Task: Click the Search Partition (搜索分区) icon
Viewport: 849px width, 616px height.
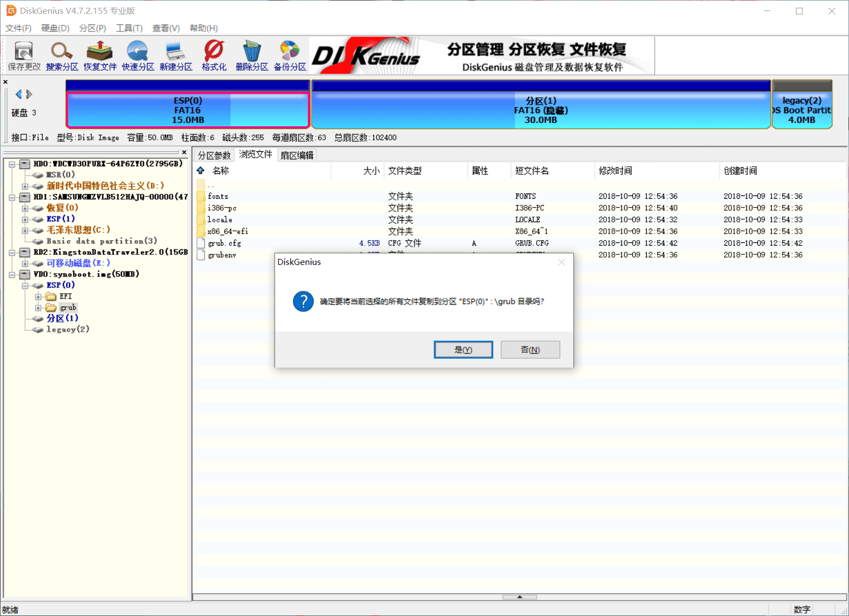Action: (x=62, y=56)
